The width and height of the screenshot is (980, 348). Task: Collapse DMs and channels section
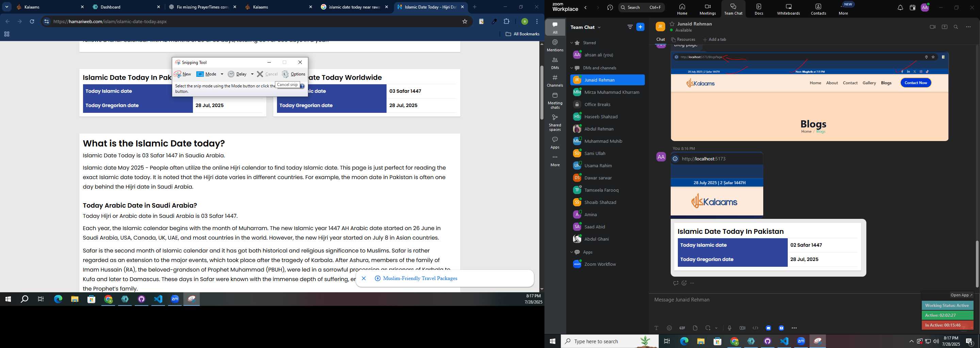(571, 68)
